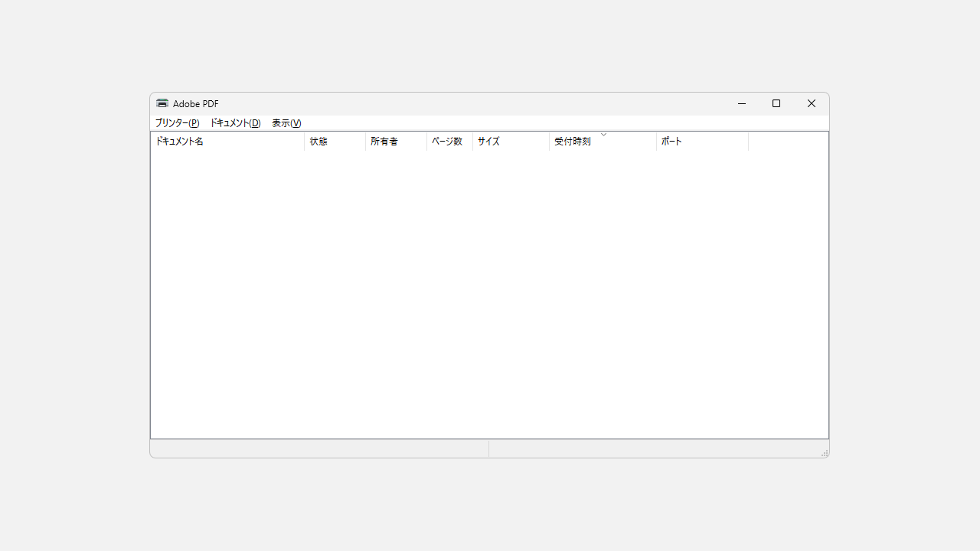This screenshot has height=551, width=980.
Task: Sort list by ページ数 column
Action: [449, 142]
